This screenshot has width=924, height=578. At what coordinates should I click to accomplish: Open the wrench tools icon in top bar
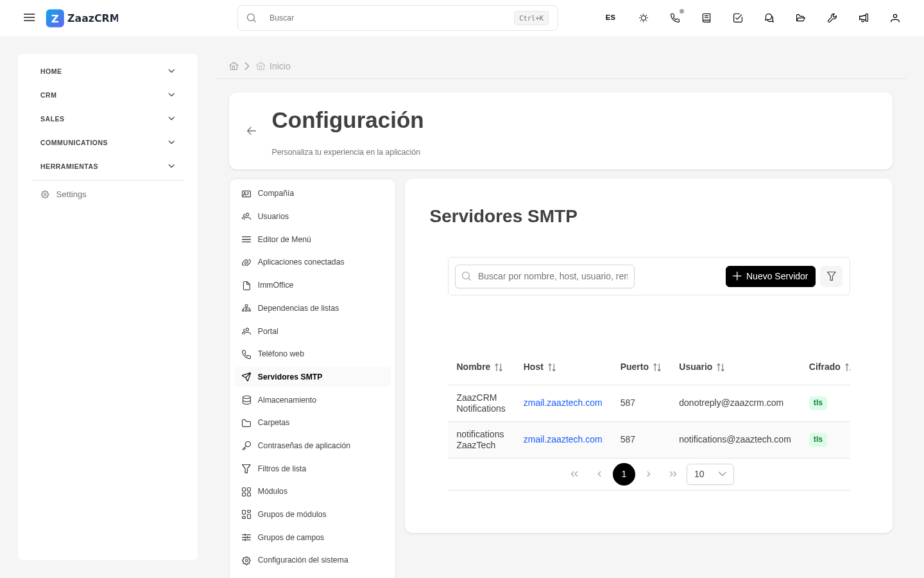pyautogui.click(x=832, y=18)
